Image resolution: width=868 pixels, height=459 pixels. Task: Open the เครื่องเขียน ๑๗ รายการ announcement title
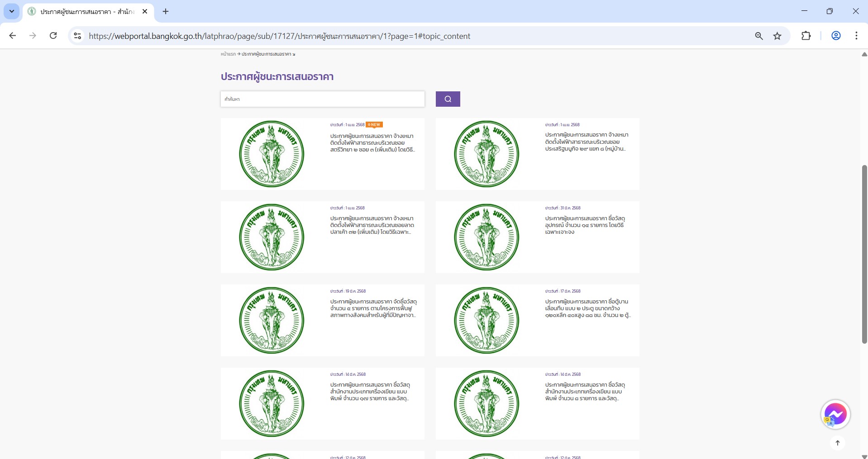point(370,392)
